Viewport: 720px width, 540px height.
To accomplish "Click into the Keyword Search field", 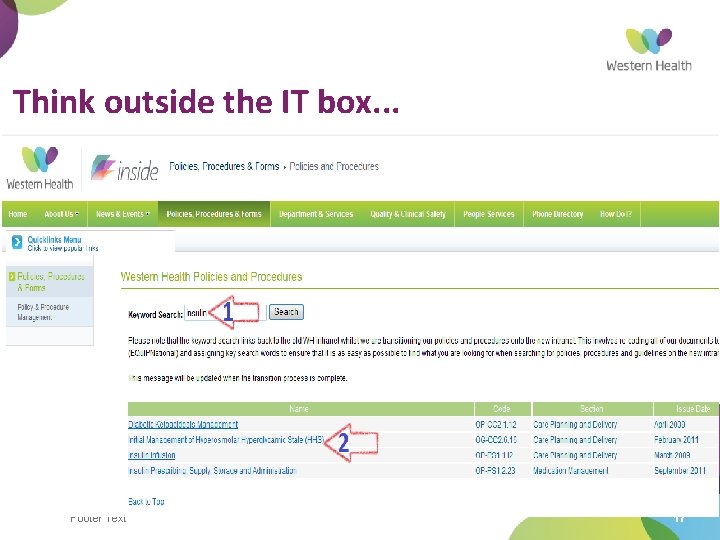I will click(225, 313).
